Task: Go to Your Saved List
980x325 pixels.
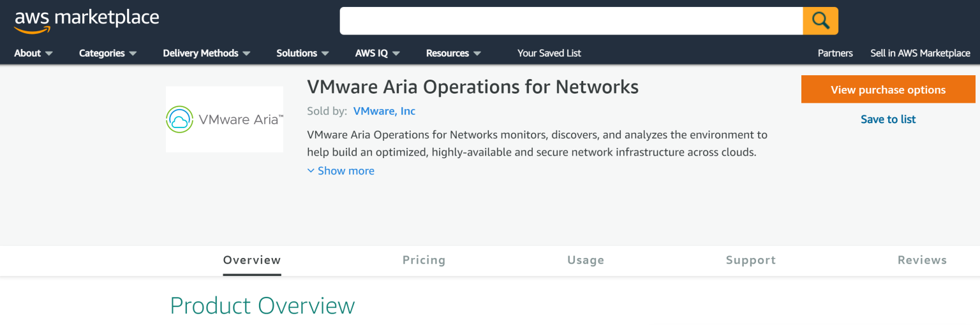Action: click(549, 53)
